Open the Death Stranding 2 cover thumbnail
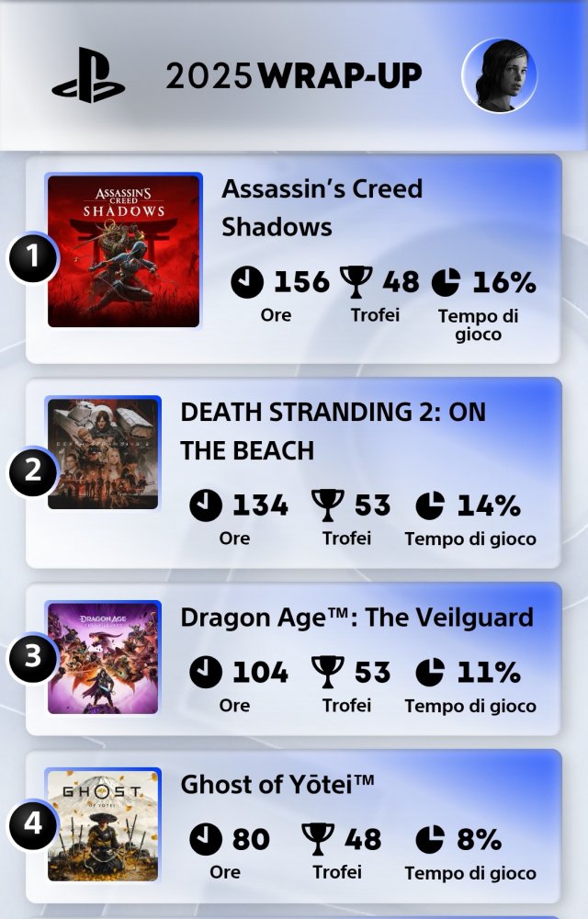Image resolution: width=588 pixels, height=919 pixels. click(103, 453)
